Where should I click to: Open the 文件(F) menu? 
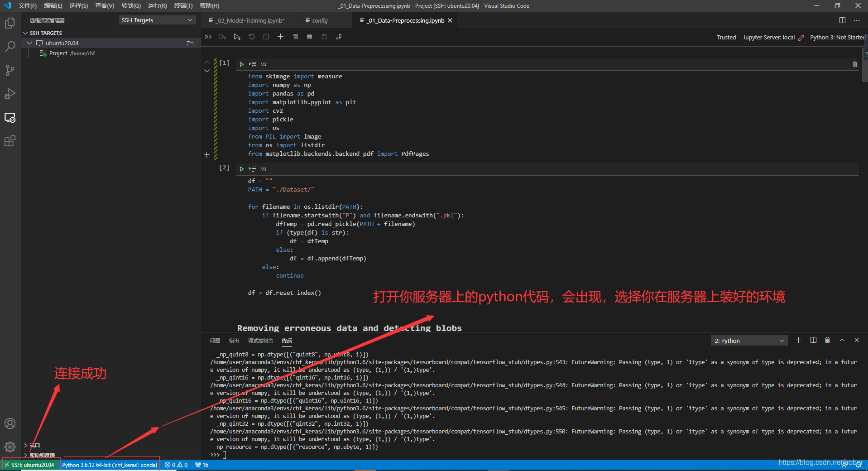tap(27, 6)
